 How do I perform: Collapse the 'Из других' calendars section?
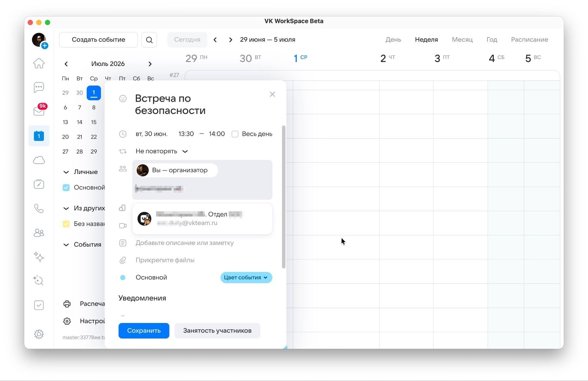(66, 208)
